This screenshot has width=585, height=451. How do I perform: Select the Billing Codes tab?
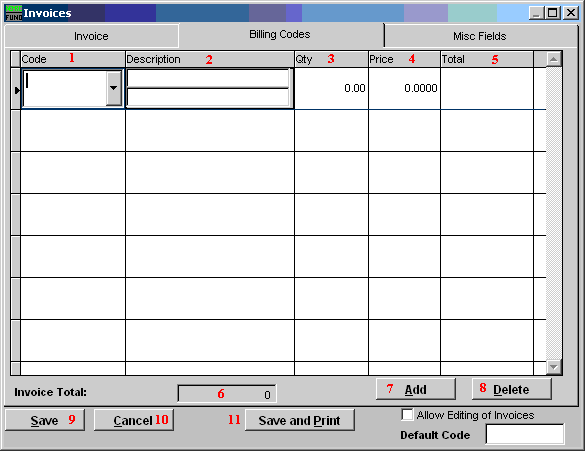click(280, 34)
